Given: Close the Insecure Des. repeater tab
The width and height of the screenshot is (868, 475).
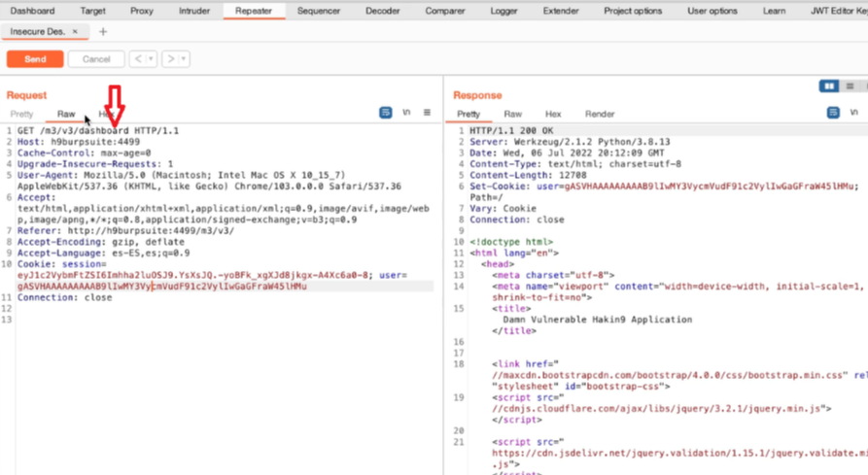Looking at the screenshot, I should [x=75, y=31].
